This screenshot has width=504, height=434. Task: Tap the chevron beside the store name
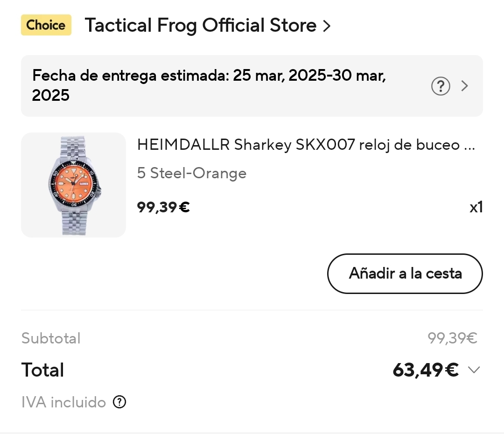point(327,26)
